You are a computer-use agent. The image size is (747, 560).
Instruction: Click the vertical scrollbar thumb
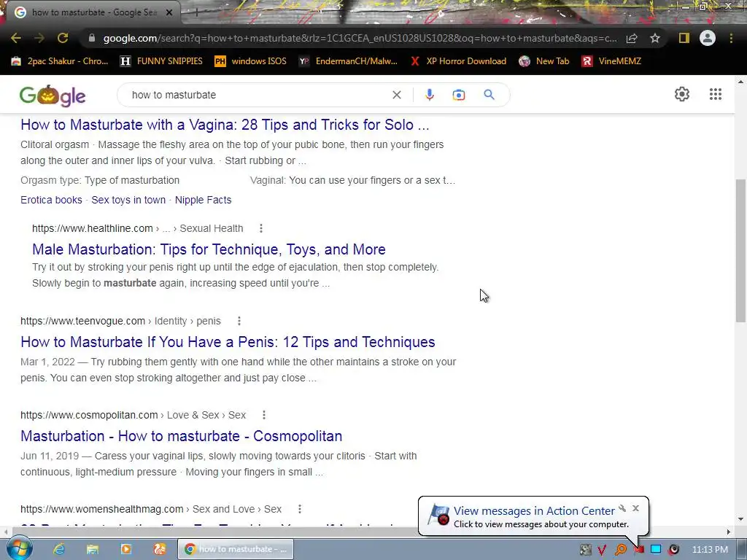click(740, 251)
